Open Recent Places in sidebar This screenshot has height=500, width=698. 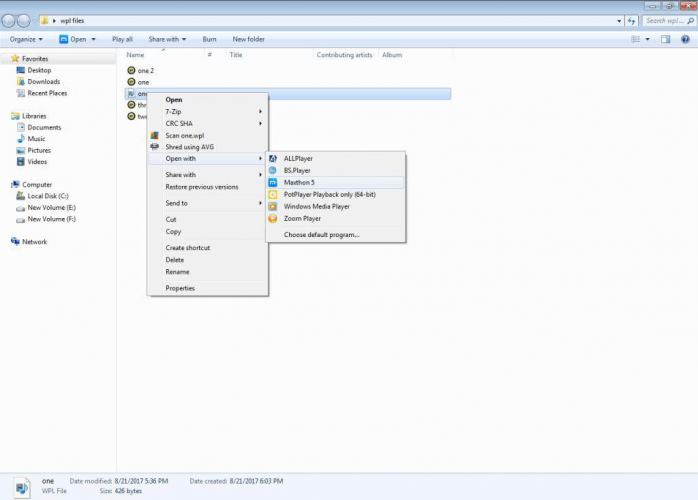[x=47, y=93]
